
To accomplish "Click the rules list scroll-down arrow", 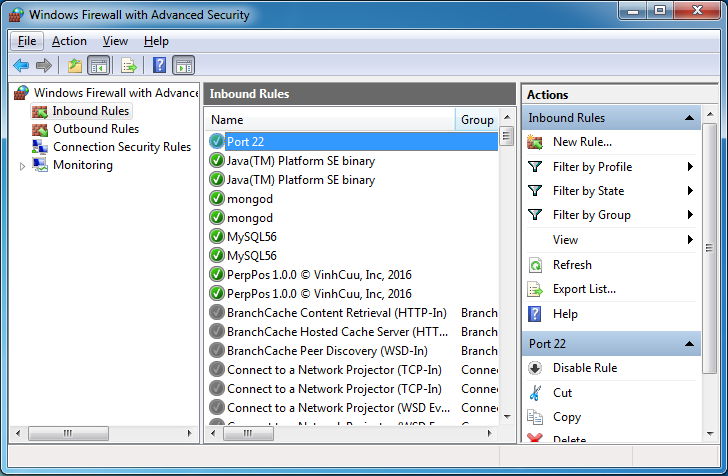I will [507, 417].
